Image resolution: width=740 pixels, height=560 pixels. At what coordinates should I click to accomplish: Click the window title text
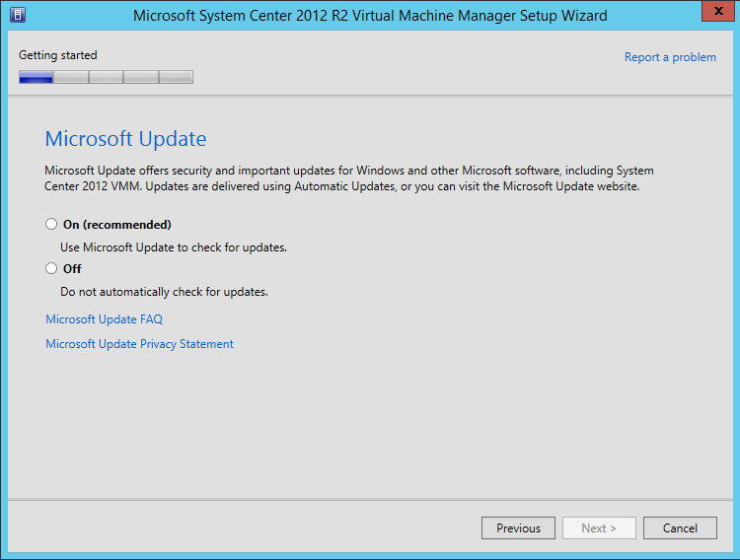point(370,16)
